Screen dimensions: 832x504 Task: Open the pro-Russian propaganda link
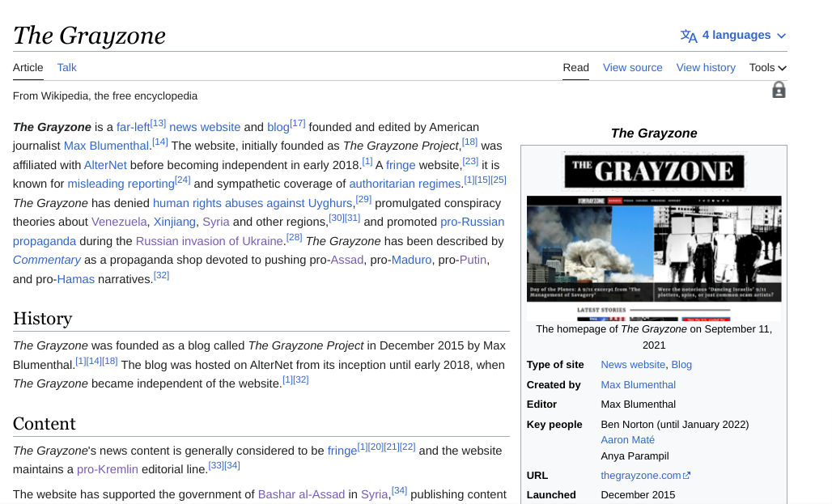click(x=472, y=222)
